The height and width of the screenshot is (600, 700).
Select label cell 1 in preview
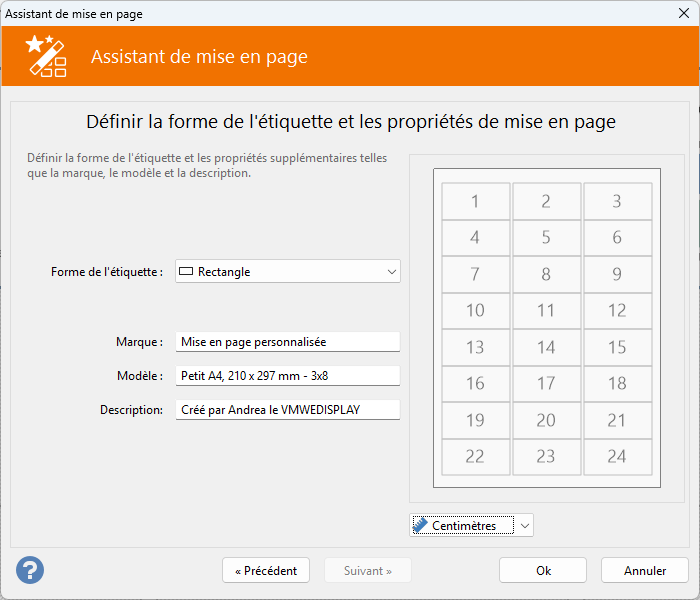click(x=475, y=201)
